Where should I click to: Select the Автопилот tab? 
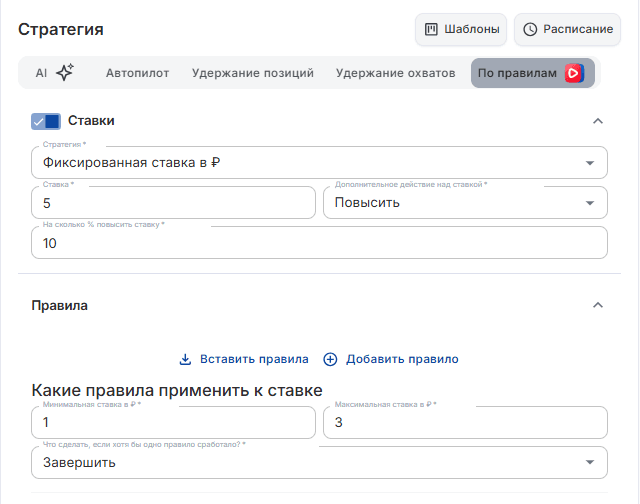pyautogui.click(x=138, y=73)
